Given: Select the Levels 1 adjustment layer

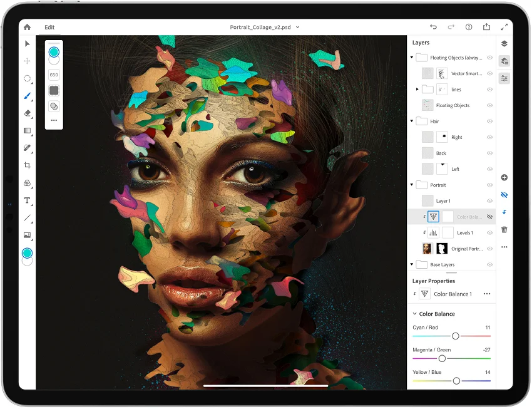Looking at the screenshot, I should [x=451, y=232].
